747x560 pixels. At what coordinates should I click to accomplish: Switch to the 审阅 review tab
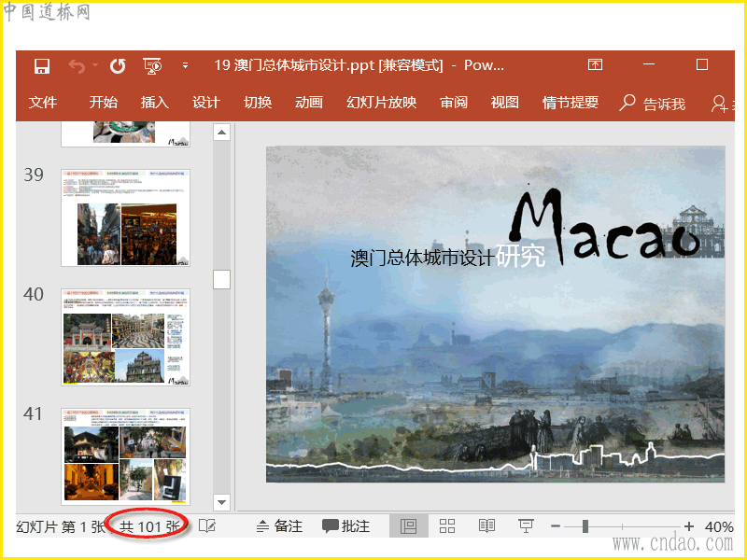click(454, 103)
